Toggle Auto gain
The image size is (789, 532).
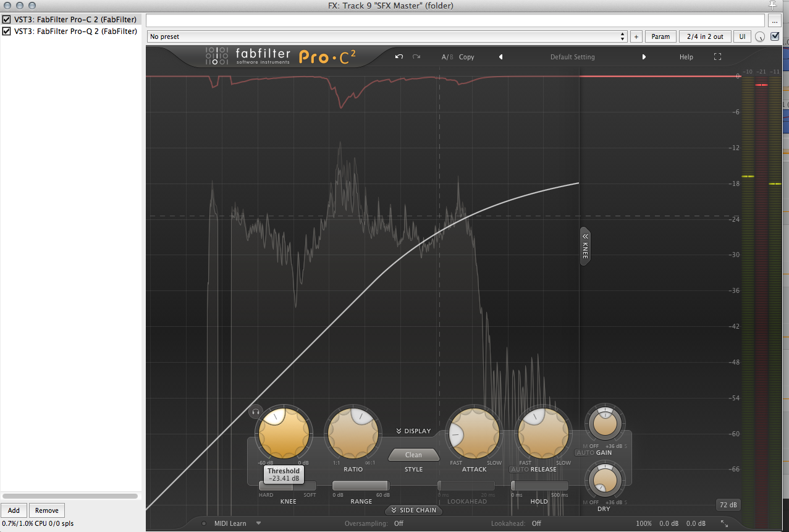coord(584,453)
